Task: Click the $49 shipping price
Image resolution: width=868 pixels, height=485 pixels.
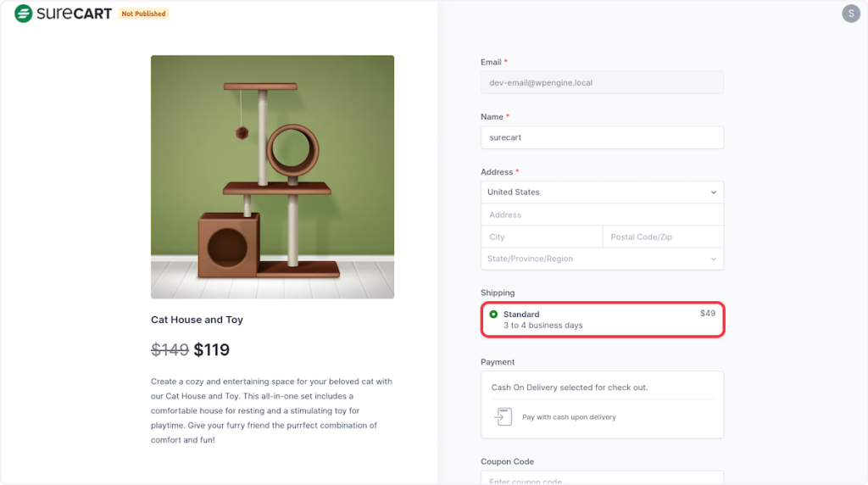Action: (707, 314)
